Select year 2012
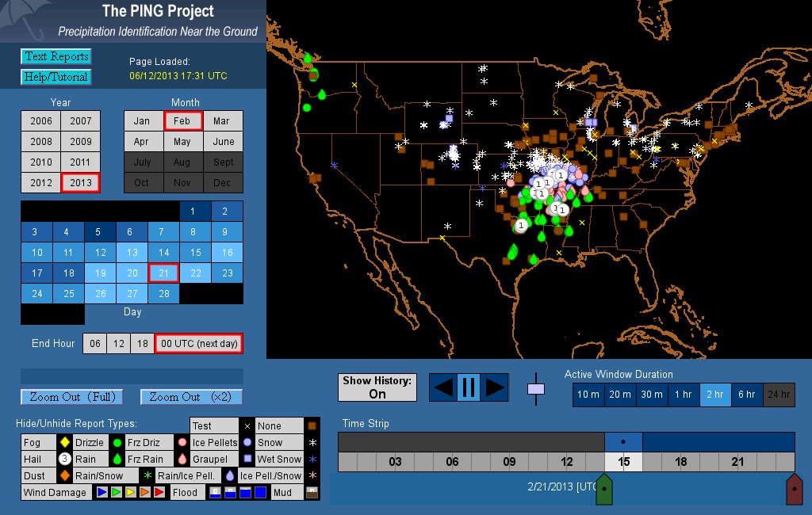812x515 pixels. pos(40,182)
